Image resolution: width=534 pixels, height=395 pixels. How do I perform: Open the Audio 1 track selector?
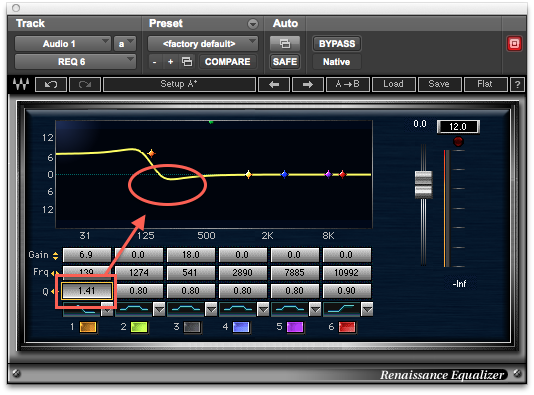tap(63, 44)
